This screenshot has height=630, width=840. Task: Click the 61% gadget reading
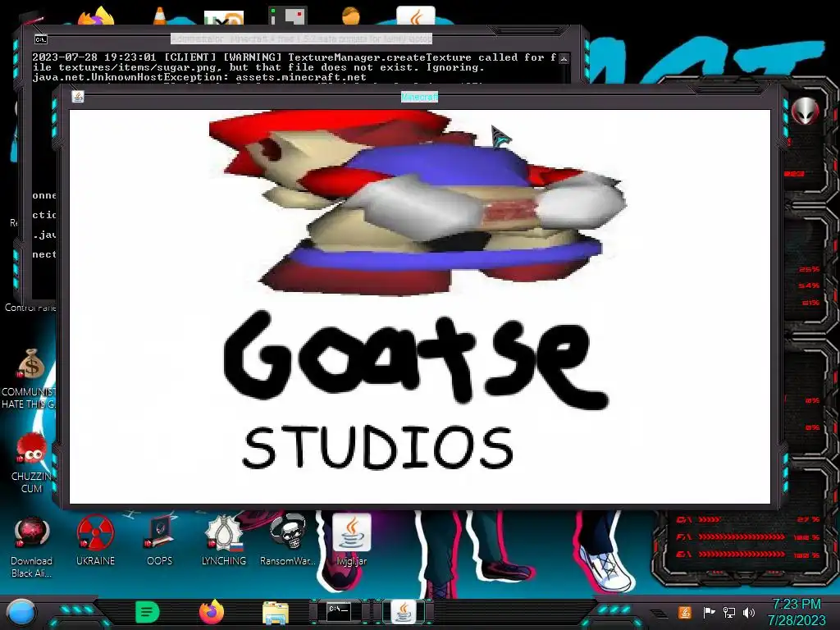point(810,303)
